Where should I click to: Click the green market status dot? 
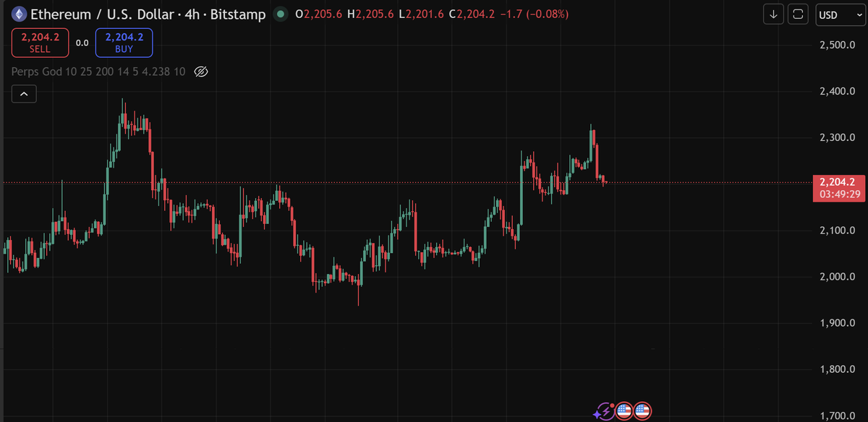(281, 14)
